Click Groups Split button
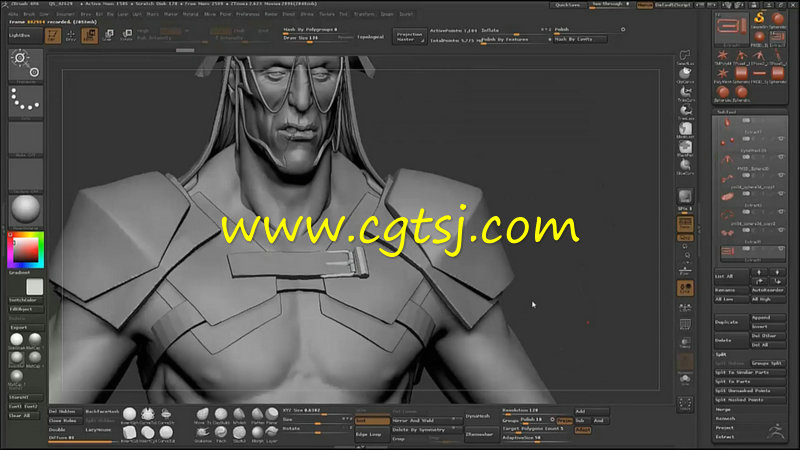This screenshot has height=450, width=800. tap(768, 363)
